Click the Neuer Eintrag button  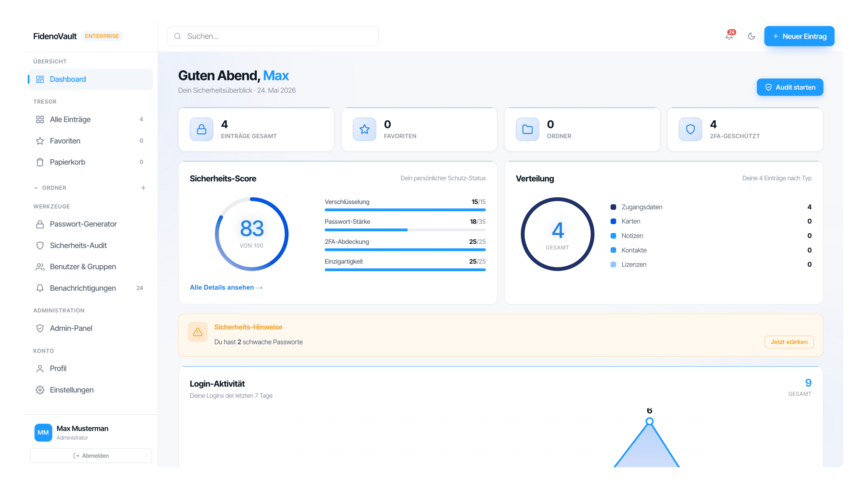pos(799,36)
